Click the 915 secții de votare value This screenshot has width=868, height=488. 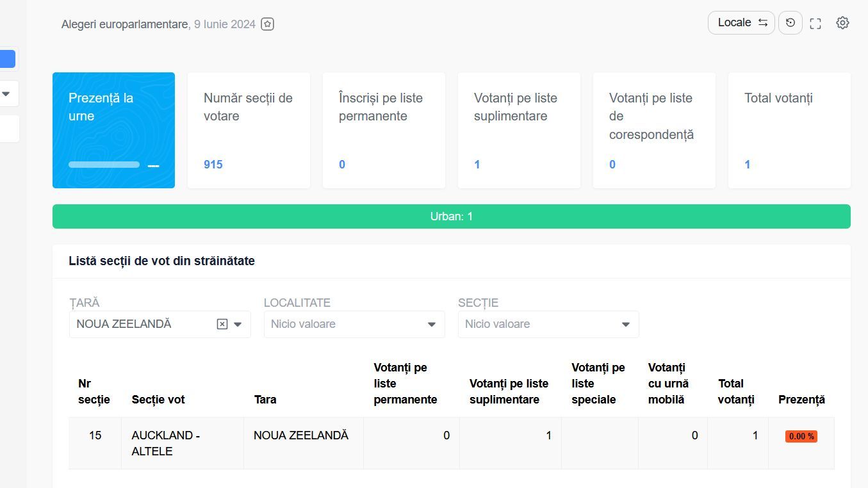click(213, 165)
